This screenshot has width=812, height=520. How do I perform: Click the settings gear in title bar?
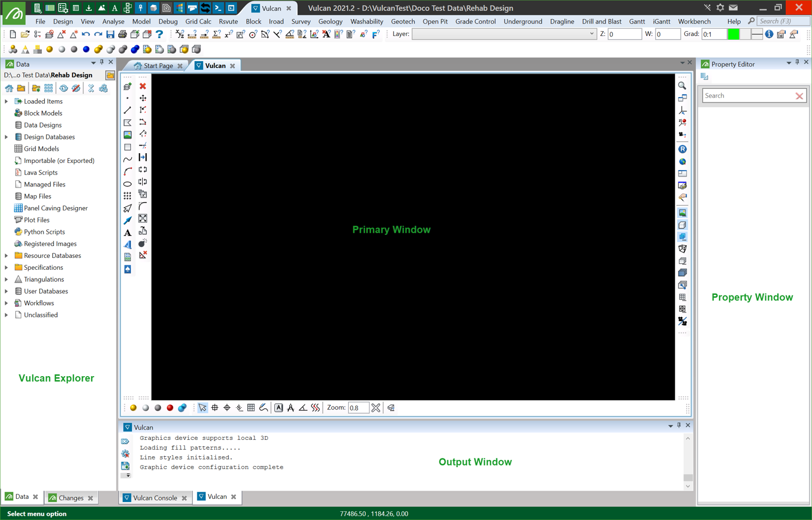click(720, 8)
